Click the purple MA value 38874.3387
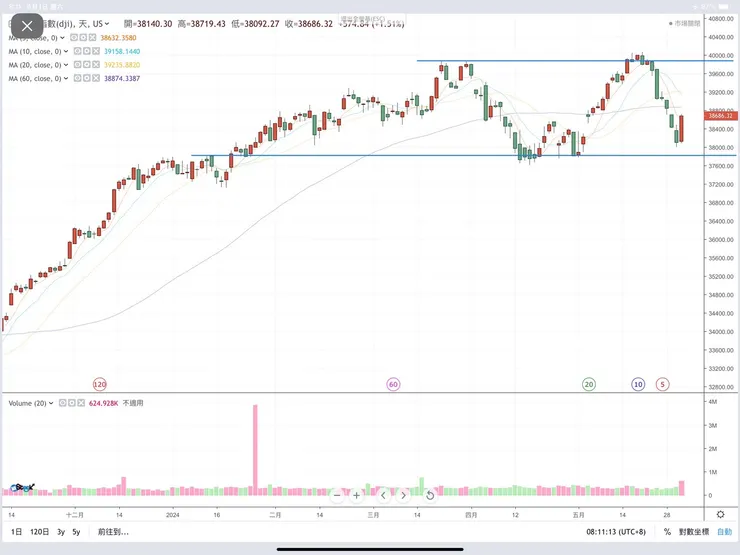The width and height of the screenshot is (740, 555). 122,78
